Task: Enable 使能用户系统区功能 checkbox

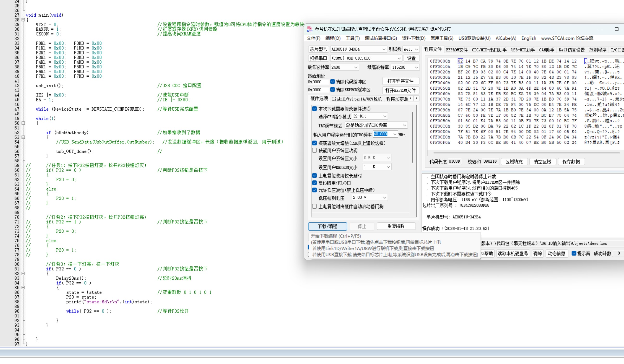Action: 315,150
